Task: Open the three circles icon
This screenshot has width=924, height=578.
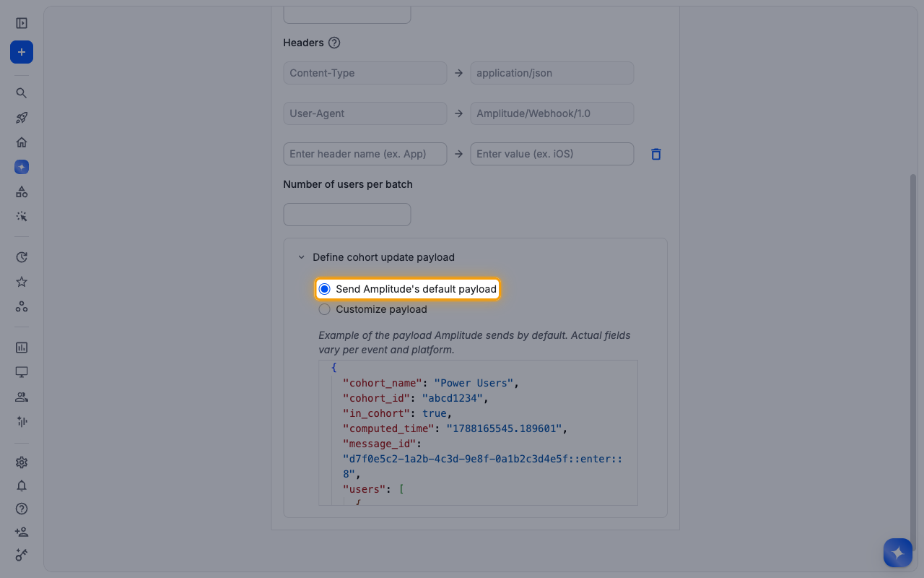Action: point(22,306)
